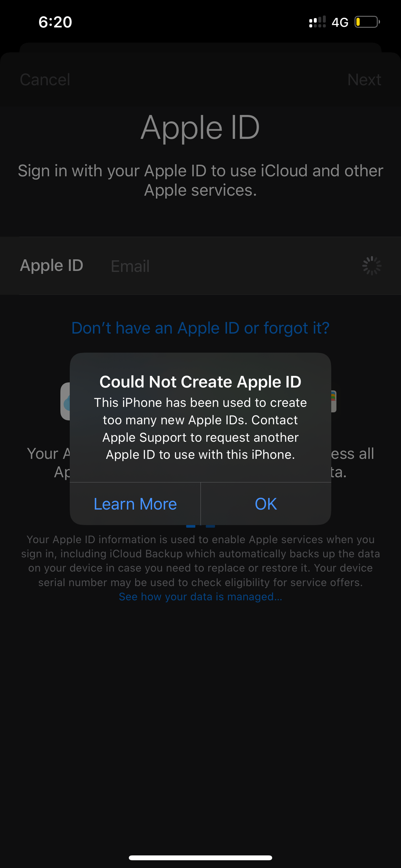Screen dimensions: 401x868
Task: Tap the iCloud Backup privacy paragraph
Action: click(200, 561)
